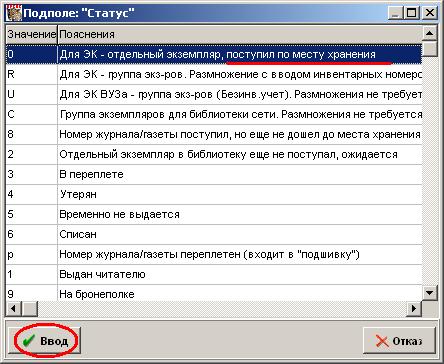
Task: Select the 'Утерян' status row
Action: [214, 194]
